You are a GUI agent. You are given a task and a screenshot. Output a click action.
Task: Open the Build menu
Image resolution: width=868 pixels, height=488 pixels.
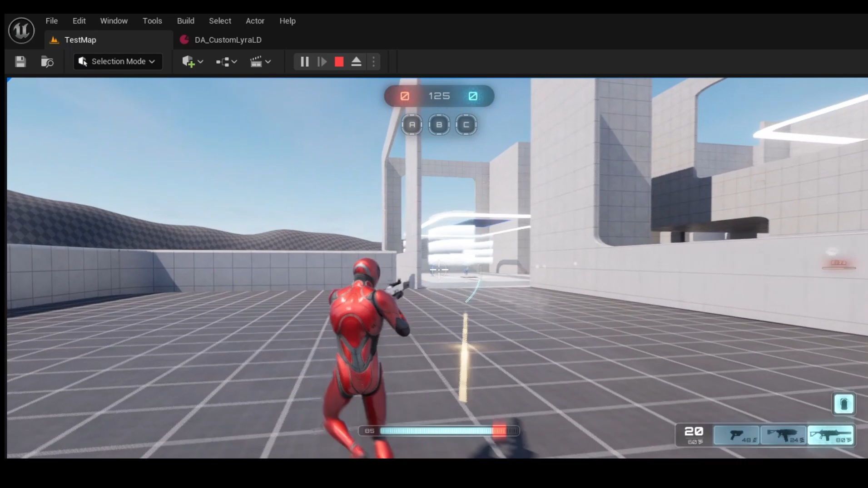185,21
